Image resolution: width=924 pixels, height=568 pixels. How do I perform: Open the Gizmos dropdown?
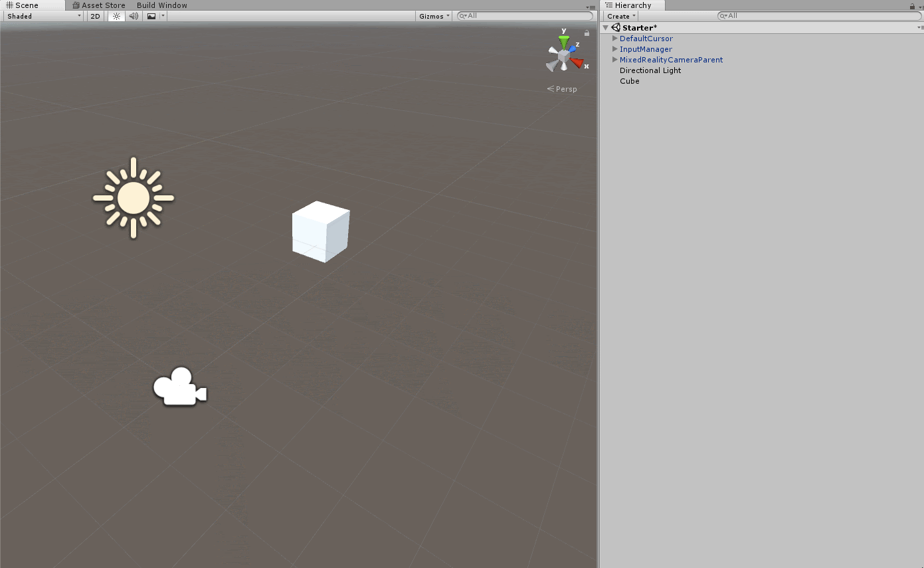click(x=434, y=16)
